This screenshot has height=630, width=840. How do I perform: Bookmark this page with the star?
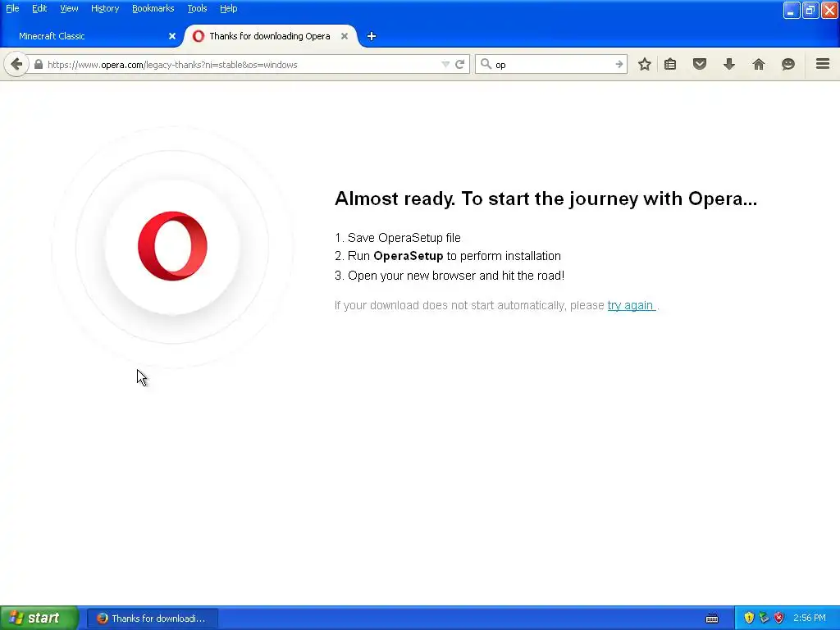pos(645,64)
